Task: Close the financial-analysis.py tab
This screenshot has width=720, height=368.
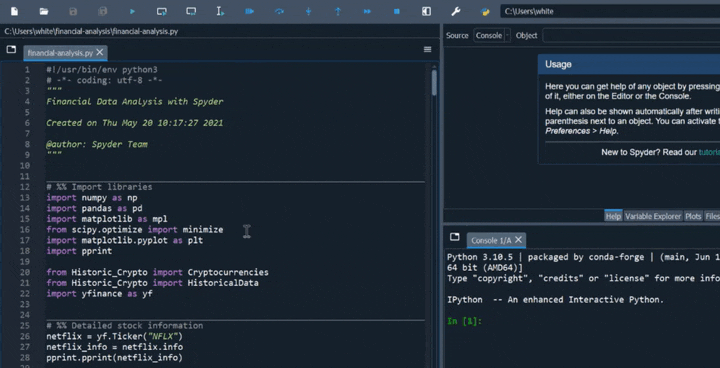Action: [100, 52]
